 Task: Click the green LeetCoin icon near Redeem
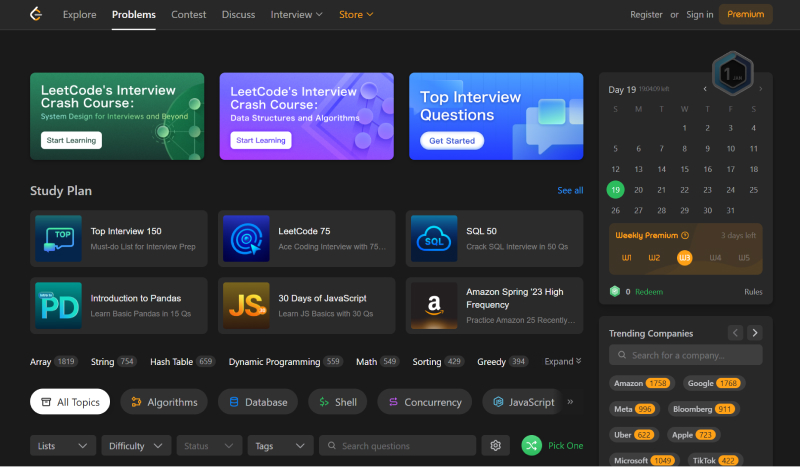615,291
